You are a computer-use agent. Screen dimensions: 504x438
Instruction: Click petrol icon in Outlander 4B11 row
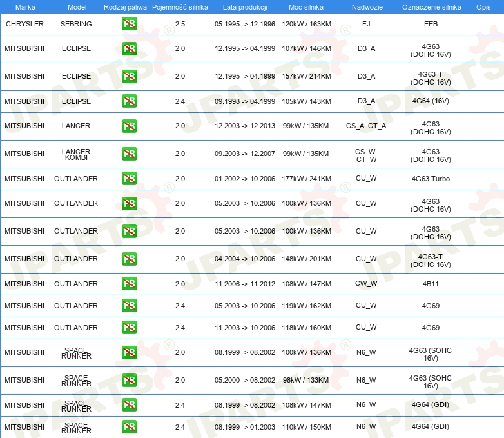tap(129, 284)
